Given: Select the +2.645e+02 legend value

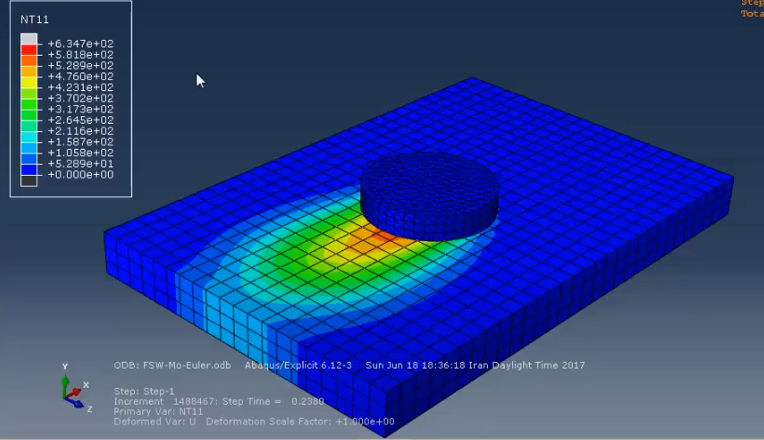Looking at the screenshot, I should [x=80, y=120].
